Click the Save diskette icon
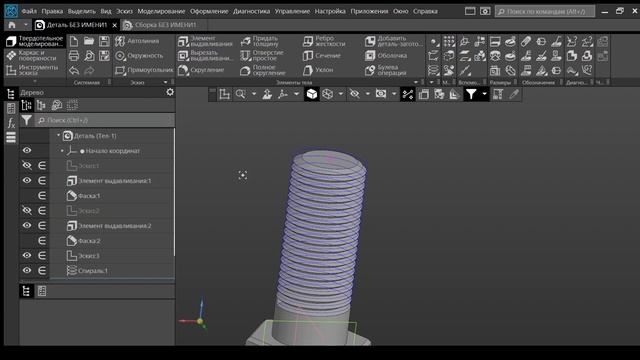This screenshot has width=640, height=360. point(104,41)
